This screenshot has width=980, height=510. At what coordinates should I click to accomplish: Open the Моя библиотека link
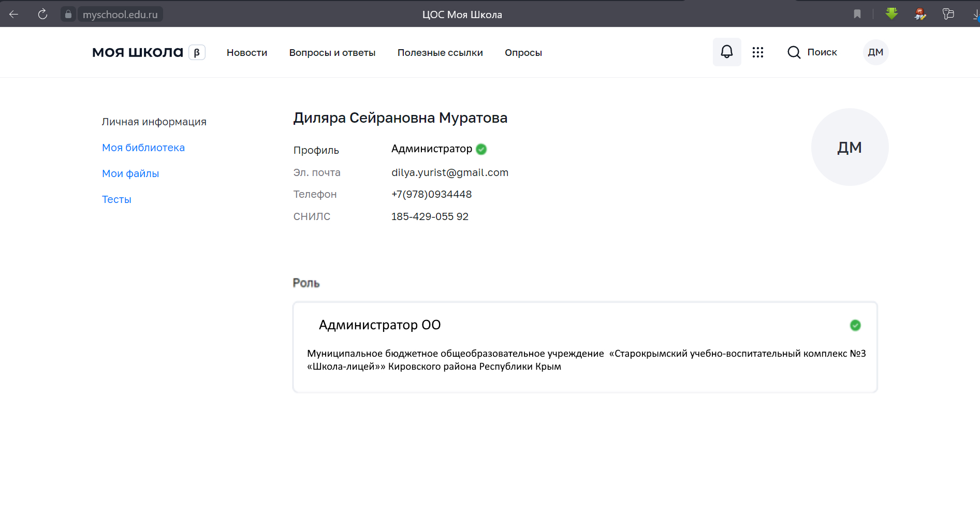pos(143,148)
